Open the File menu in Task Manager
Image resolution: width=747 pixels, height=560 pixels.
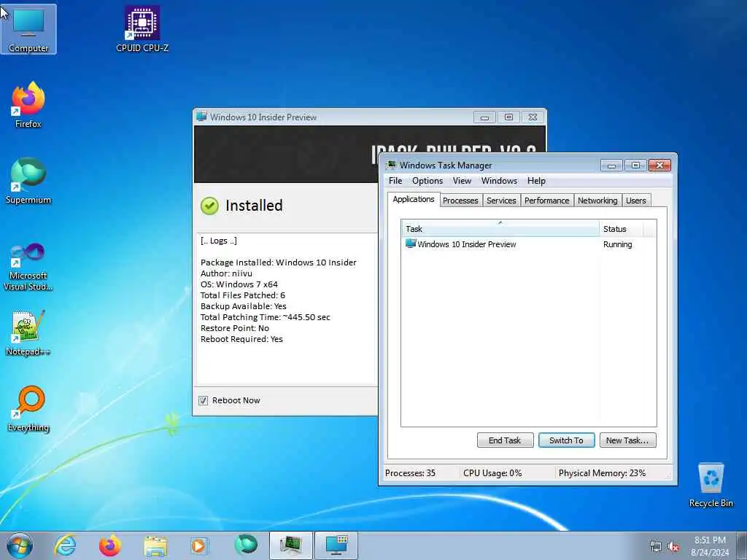tap(395, 181)
